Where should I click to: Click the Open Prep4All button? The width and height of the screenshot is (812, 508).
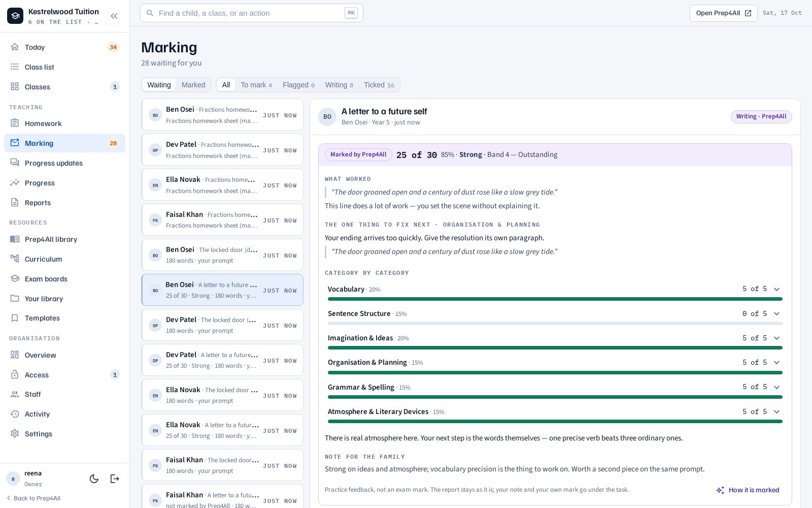click(723, 13)
